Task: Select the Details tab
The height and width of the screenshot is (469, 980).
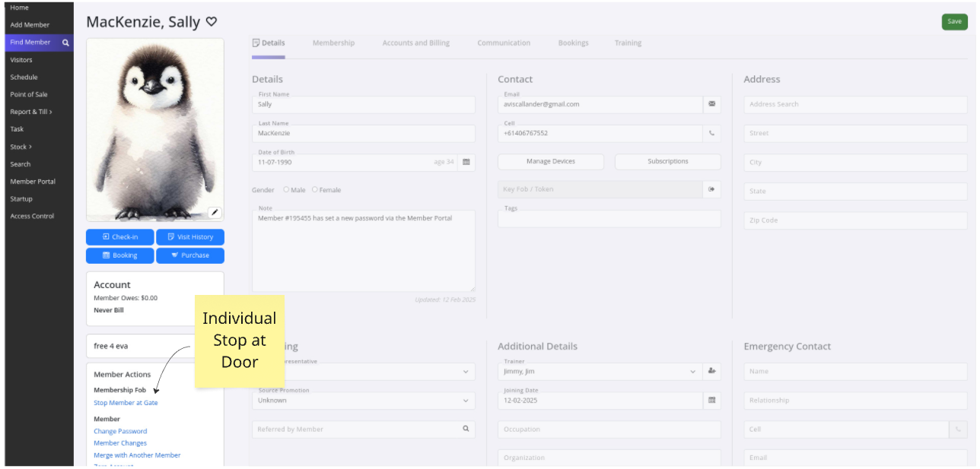Action: (x=269, y=43)
